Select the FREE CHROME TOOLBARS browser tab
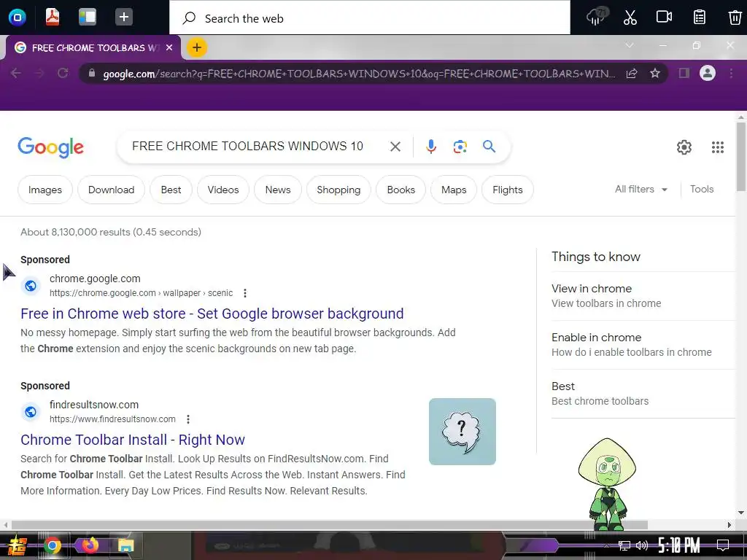The width and height of the screenshot is (747, 560). pyautogui.click(x=93, y=47)
